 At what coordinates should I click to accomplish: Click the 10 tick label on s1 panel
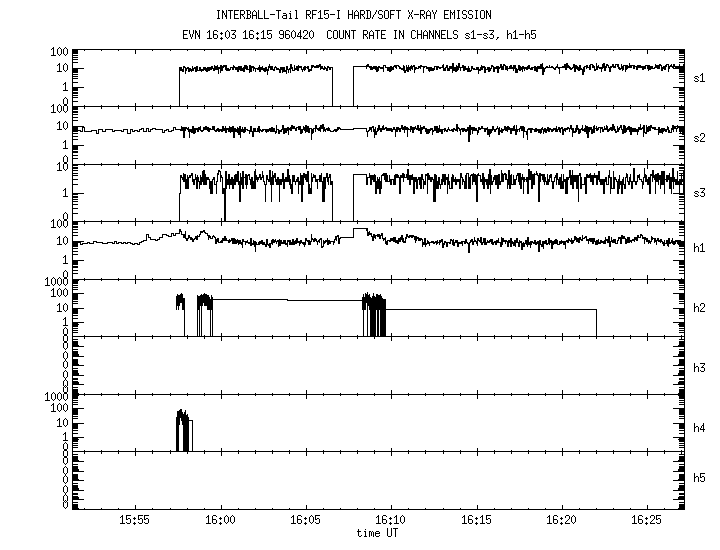(62, 69)
